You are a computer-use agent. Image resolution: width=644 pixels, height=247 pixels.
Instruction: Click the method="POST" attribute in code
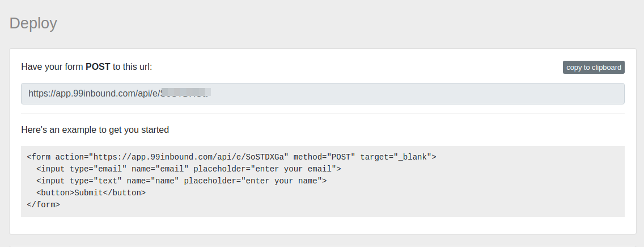click(x=324, y=157)
